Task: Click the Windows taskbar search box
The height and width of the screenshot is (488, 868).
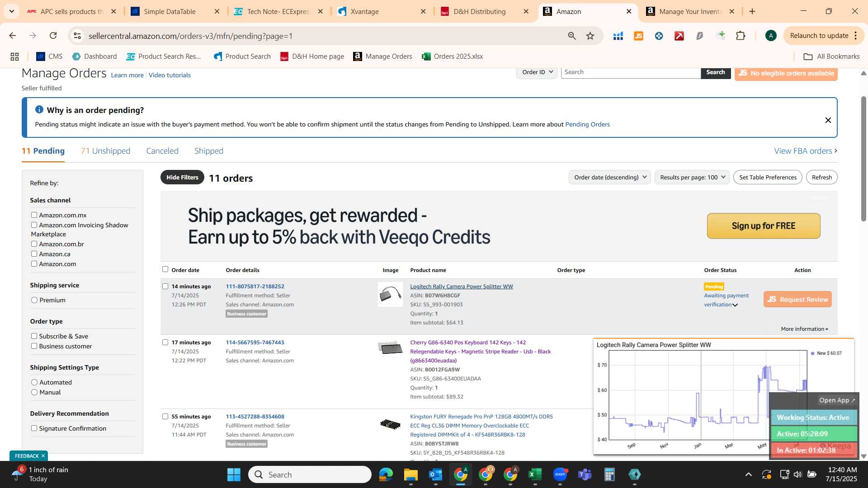Action: (310, 475)
